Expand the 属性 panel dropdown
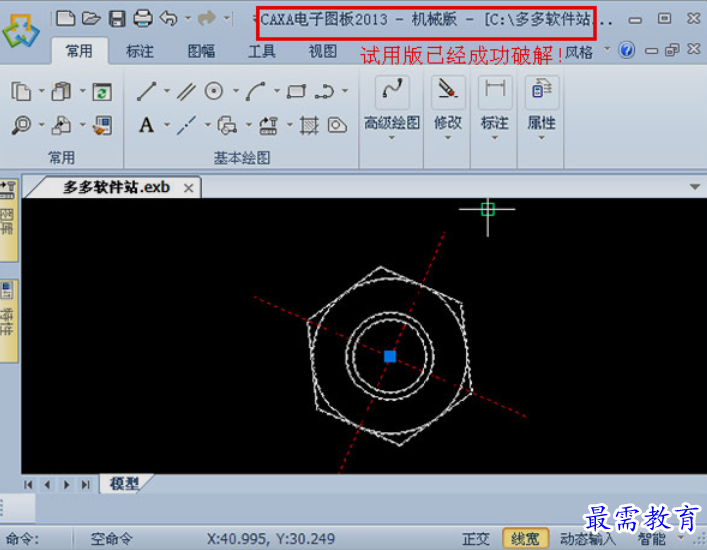The height and width of the screenshot is (550, 707). pos(542,138)
